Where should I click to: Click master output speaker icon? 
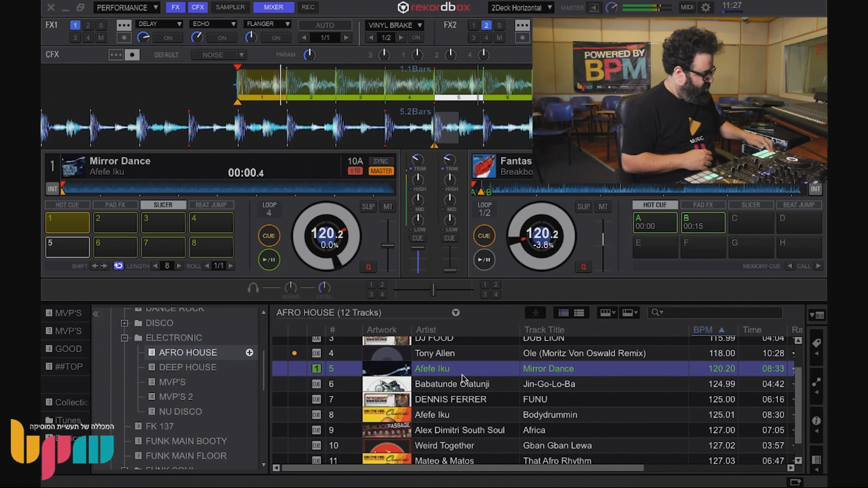click(594, 8)
